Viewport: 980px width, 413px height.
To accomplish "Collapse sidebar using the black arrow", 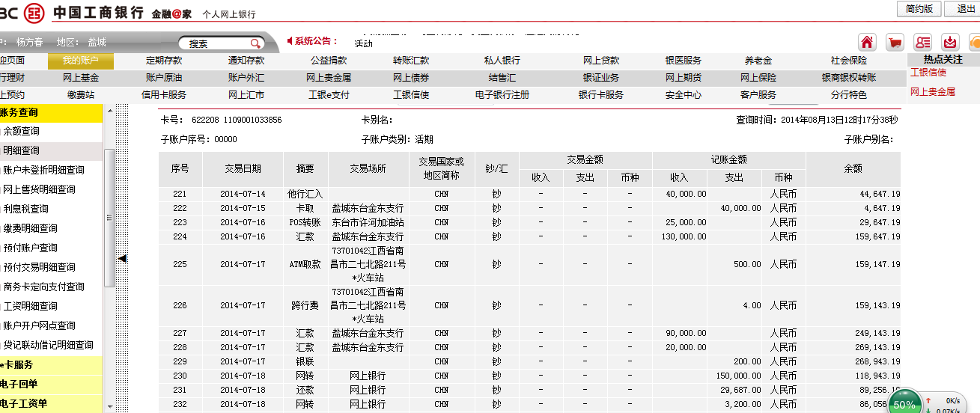I will click(x=123, y=258).
